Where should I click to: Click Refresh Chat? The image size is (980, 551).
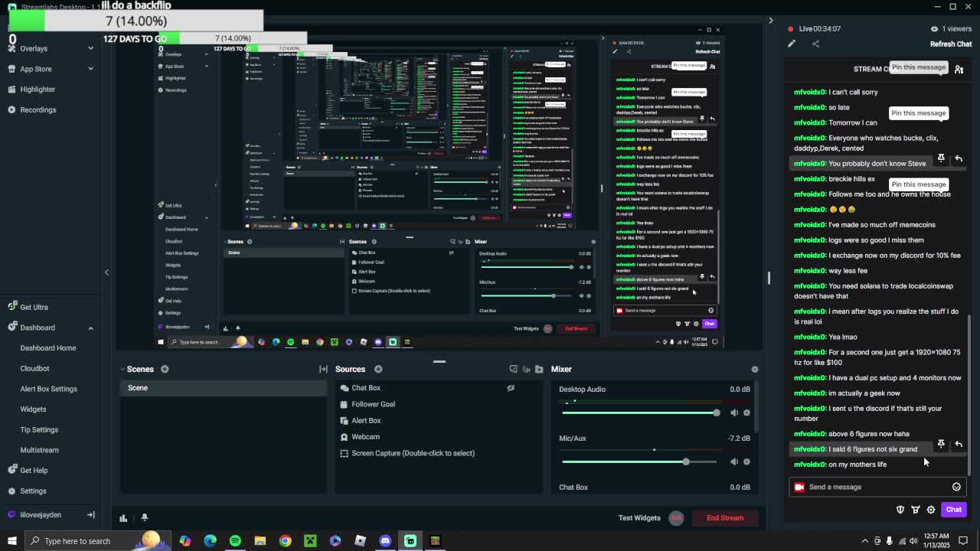[x=951, y=44]
